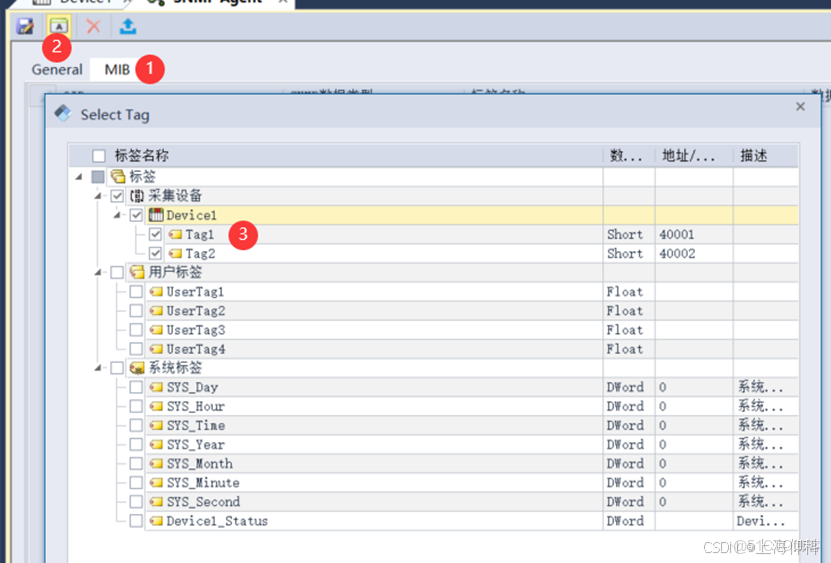831x563 pixels.
Task: Check the UserTag1 checkbox
Action: [136, 292]
